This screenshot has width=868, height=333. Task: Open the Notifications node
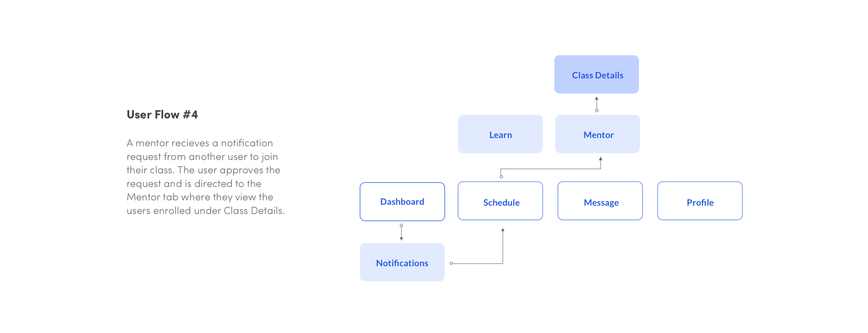[x=402, y=263]
